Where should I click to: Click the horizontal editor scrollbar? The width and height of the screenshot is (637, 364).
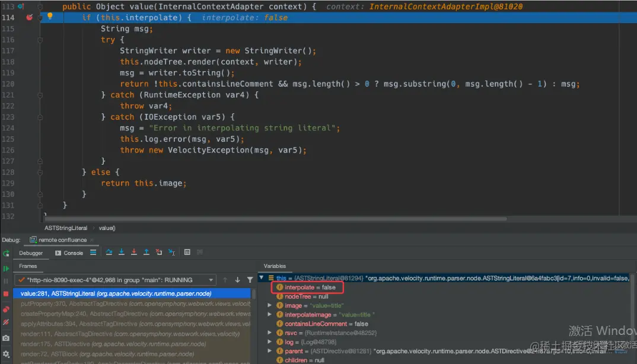pos(275,219)
